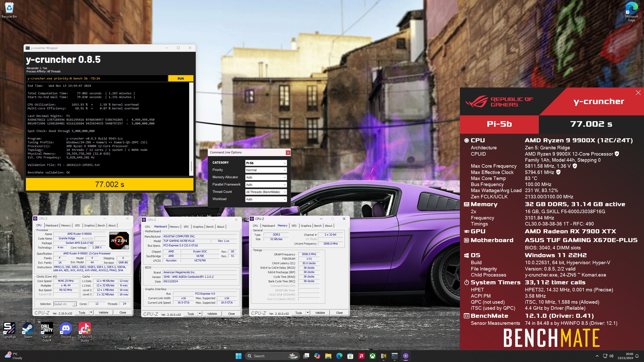
Task: Click the Pi-5b red label in BenchMate panel
Action: click(x=499, y=124)
